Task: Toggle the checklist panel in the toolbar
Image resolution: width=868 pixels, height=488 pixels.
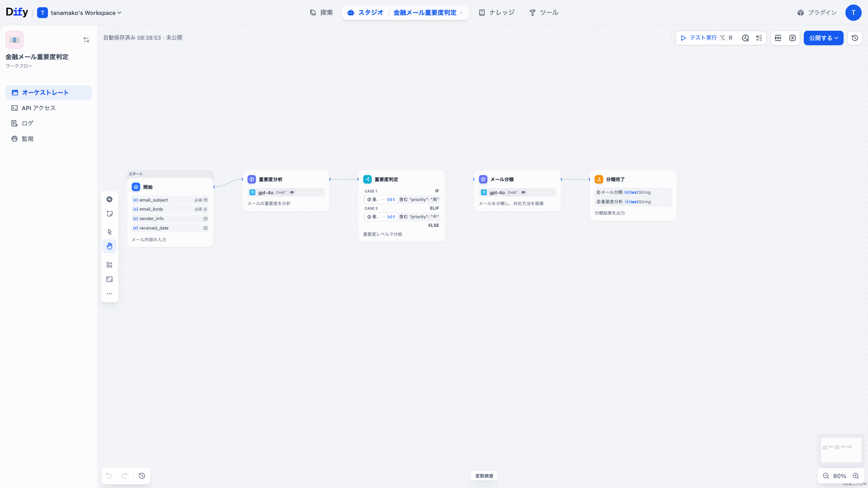Action: (759, 38)
